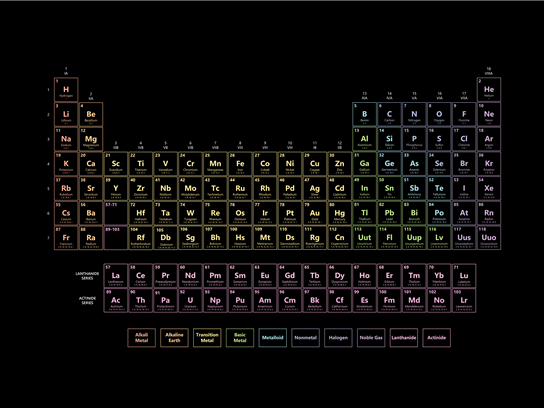
Task: Click the Metalloid legend box
Action: (273, 338)
